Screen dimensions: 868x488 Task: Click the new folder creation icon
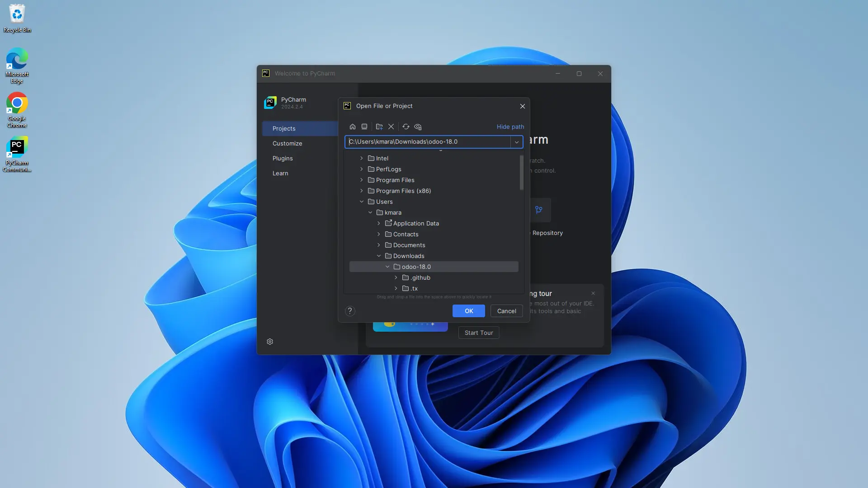click(380, 127)
